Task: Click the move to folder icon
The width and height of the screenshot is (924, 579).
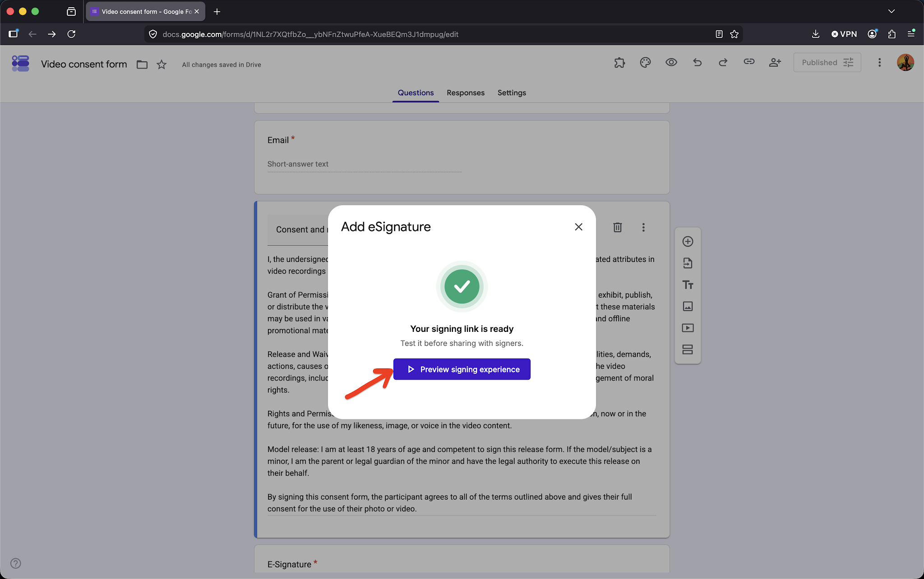Action: 142,64
